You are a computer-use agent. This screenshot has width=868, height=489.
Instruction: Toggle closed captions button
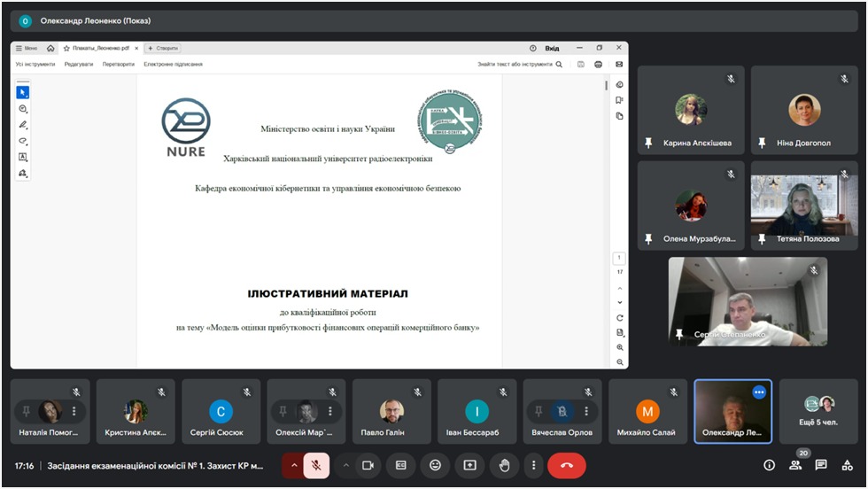[x=400, y=465]
